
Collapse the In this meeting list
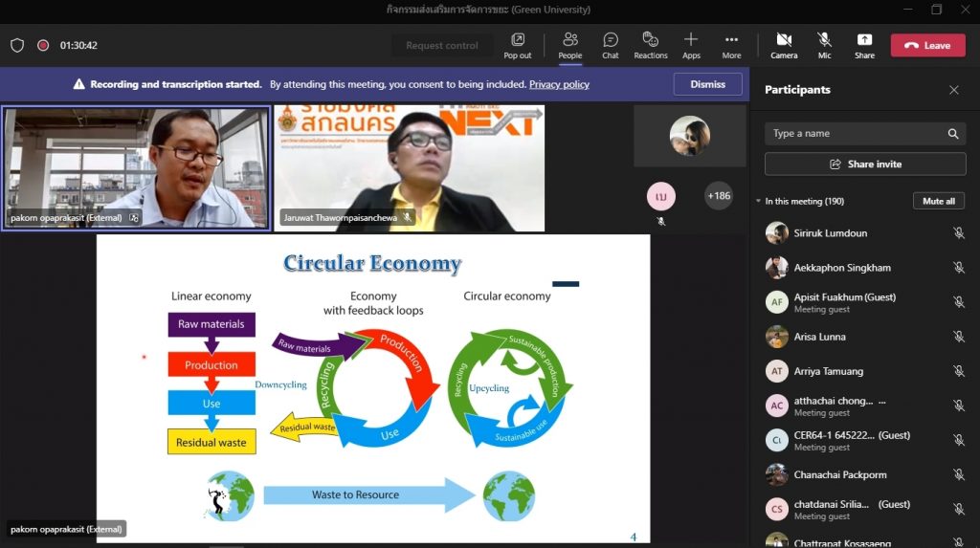pos(758,202)
